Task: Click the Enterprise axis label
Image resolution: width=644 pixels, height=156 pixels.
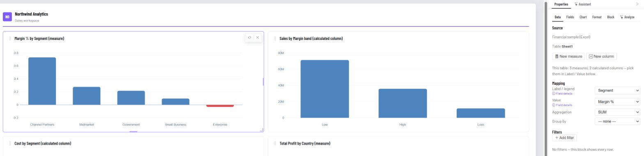Action: coord(220,124)
